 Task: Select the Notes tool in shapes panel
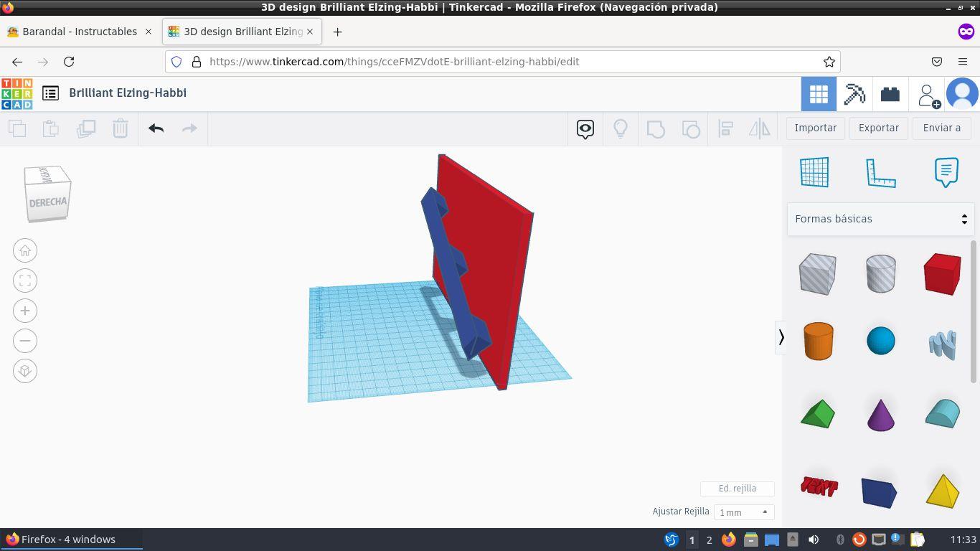tap(946, 173)
